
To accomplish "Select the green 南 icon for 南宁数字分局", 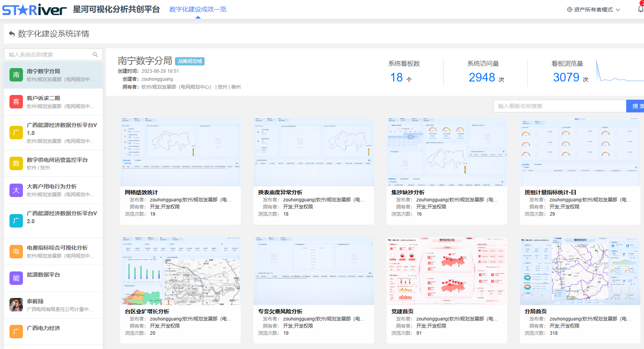I will [x=16, y=75].
